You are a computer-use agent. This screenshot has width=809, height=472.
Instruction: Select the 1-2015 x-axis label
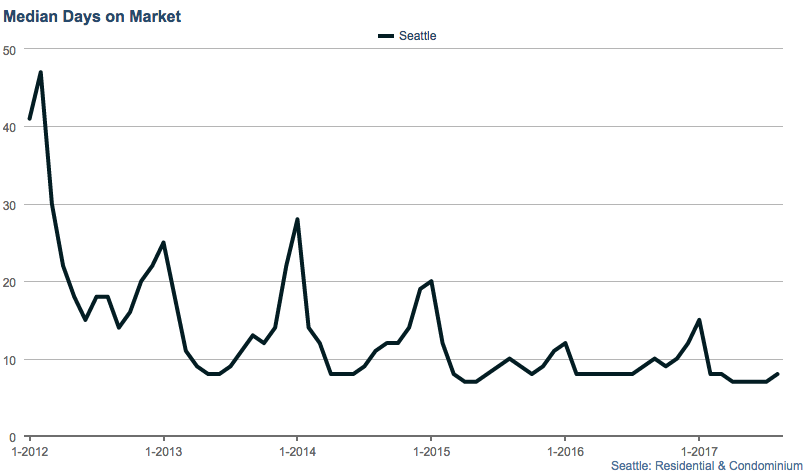pos(431,450)
